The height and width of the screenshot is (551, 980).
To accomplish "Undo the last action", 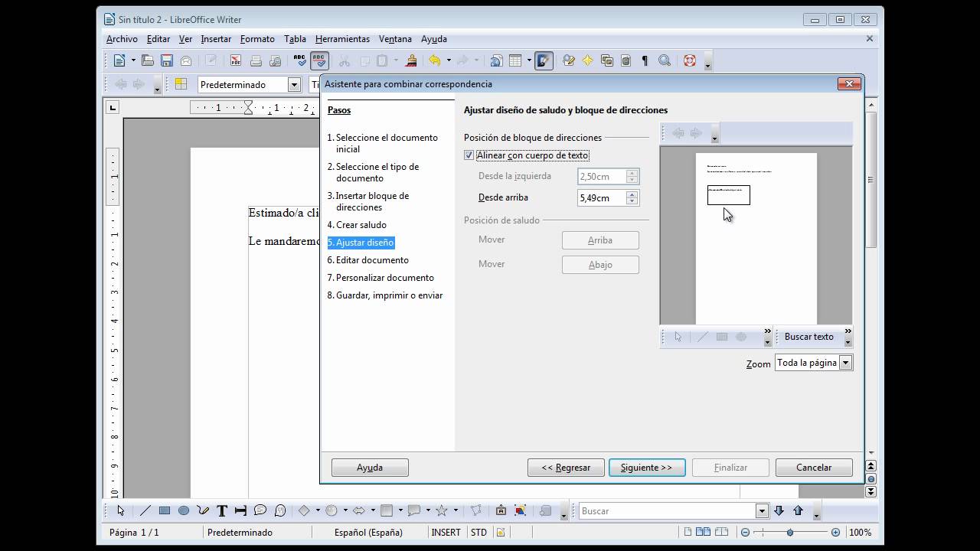I will point(435,61).
